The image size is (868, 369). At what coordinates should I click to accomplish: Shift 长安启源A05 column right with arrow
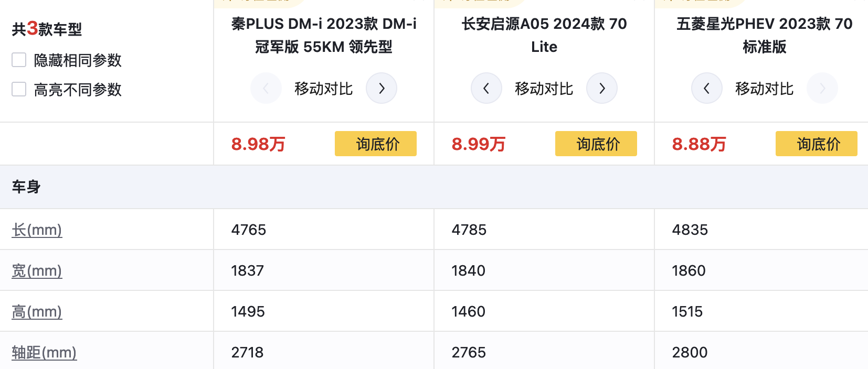pyautogui.click(x=602, y=88)
